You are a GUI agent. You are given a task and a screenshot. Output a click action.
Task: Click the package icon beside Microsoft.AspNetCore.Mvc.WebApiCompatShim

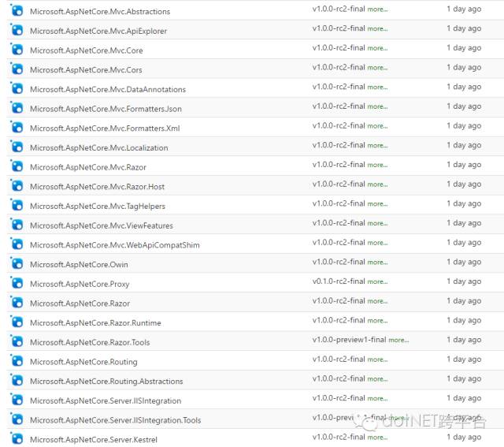coord(17,244)
